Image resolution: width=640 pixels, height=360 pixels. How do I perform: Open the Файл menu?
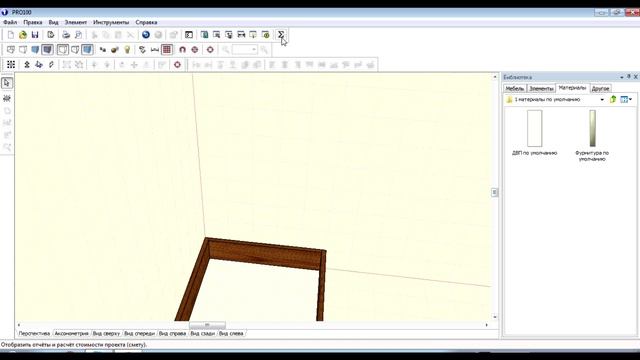click(10, 22)
